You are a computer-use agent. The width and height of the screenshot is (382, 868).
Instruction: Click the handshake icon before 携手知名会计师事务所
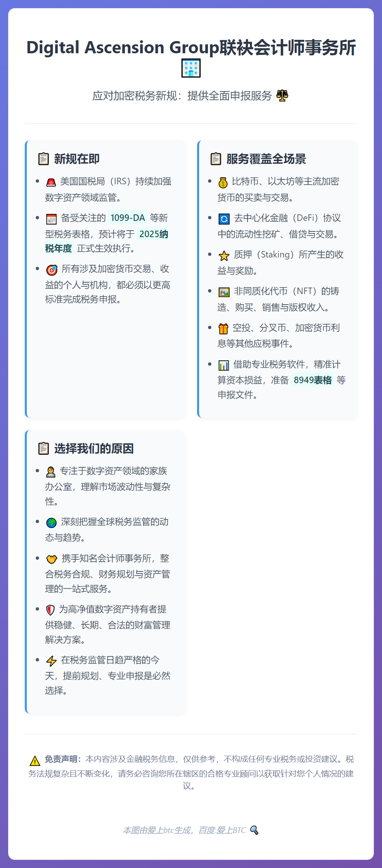click(x=52, y=559)
